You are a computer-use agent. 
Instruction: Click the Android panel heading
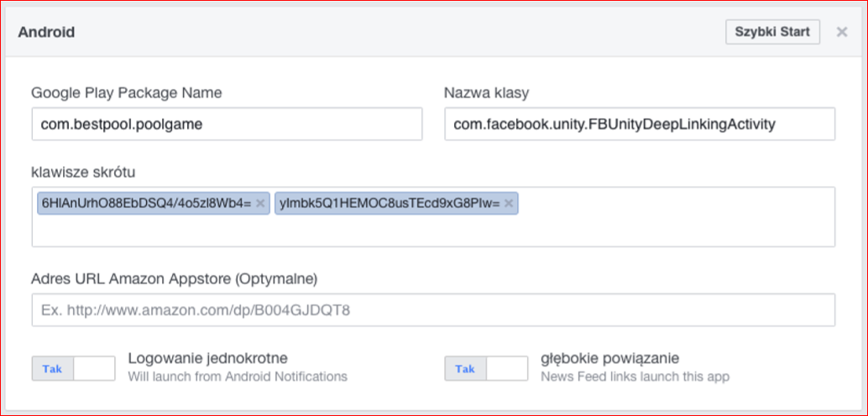tap(46, 33)
